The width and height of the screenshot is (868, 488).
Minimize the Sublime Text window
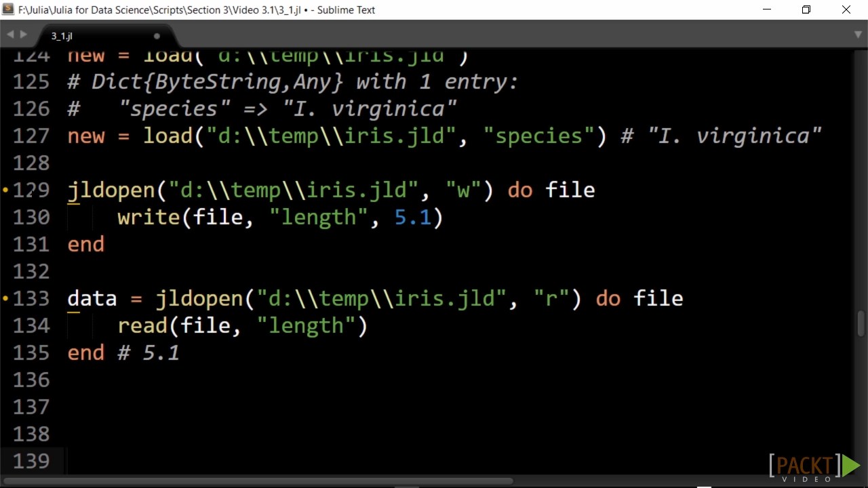(767, 9)
